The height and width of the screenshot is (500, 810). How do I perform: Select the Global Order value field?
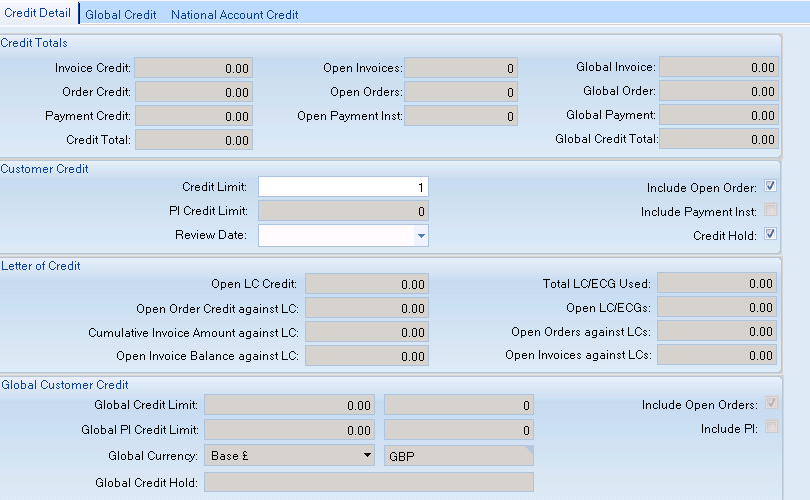[719, 91]
